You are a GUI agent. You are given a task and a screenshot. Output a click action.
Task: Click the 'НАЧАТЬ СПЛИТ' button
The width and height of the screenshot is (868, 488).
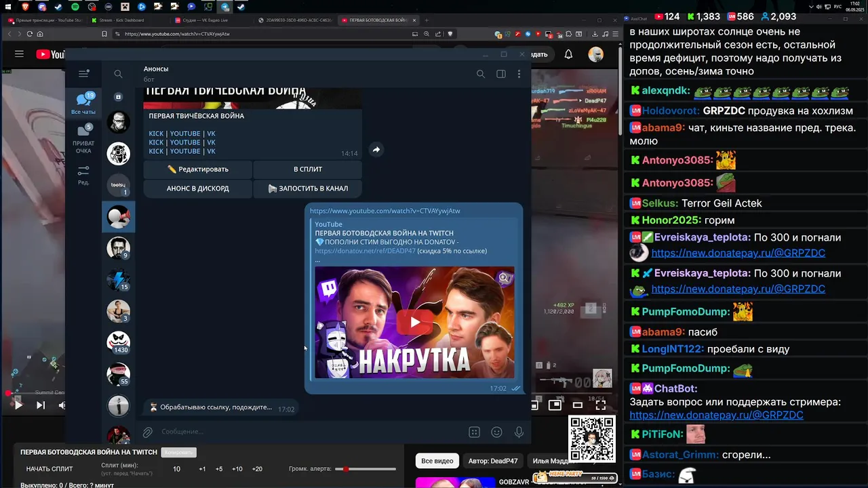pos(50,469)
